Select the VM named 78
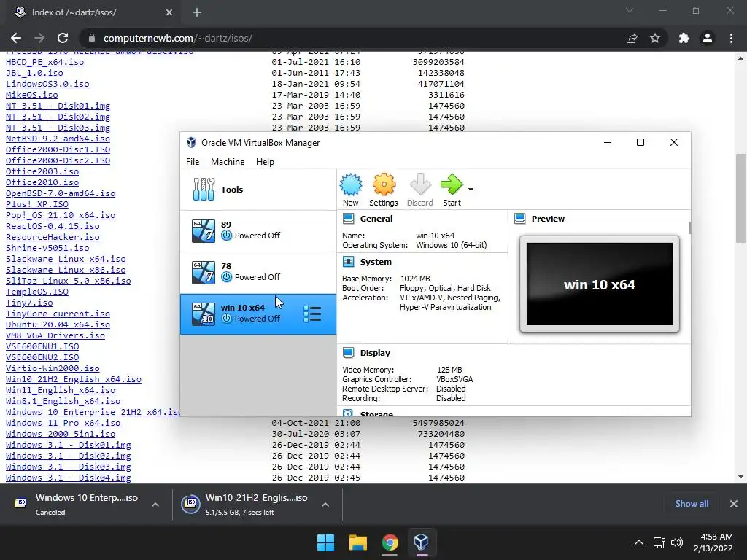The height and width of the screenshot is (560, 747). coord(258,273)
